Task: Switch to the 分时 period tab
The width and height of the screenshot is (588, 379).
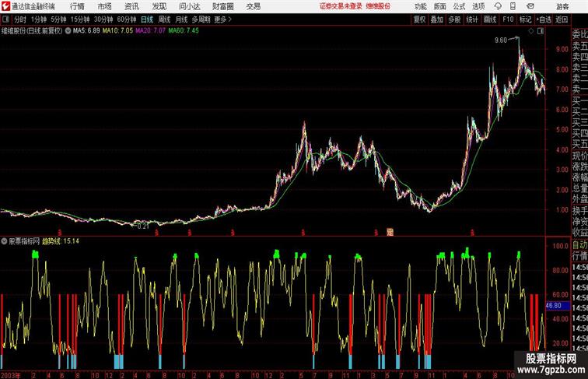Action: [20, 19]
